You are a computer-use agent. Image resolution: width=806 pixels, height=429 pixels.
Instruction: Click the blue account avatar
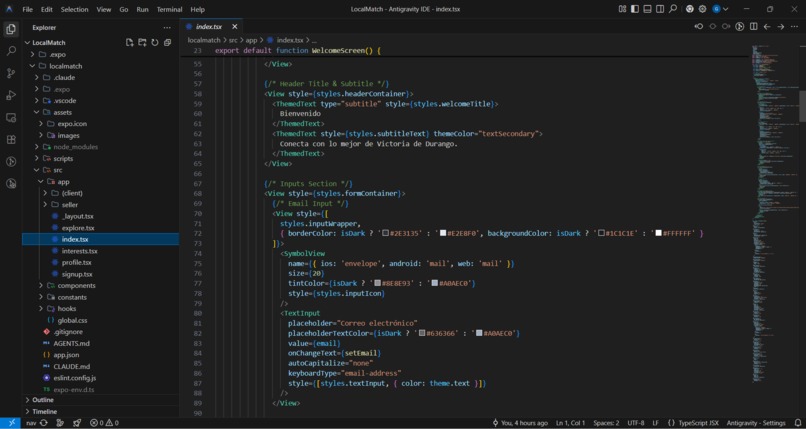tap(717, 9)
